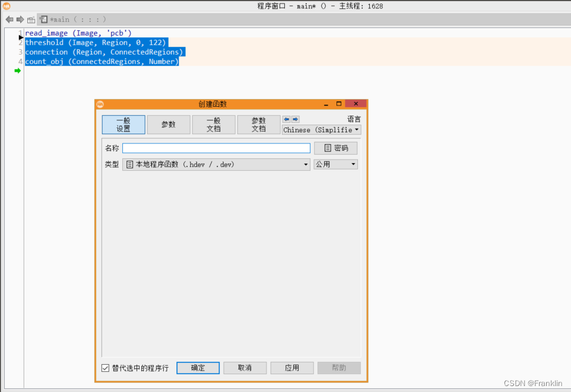
Task: Click the dialog icon on 创建函数 title bar
Action: (101, 104)
